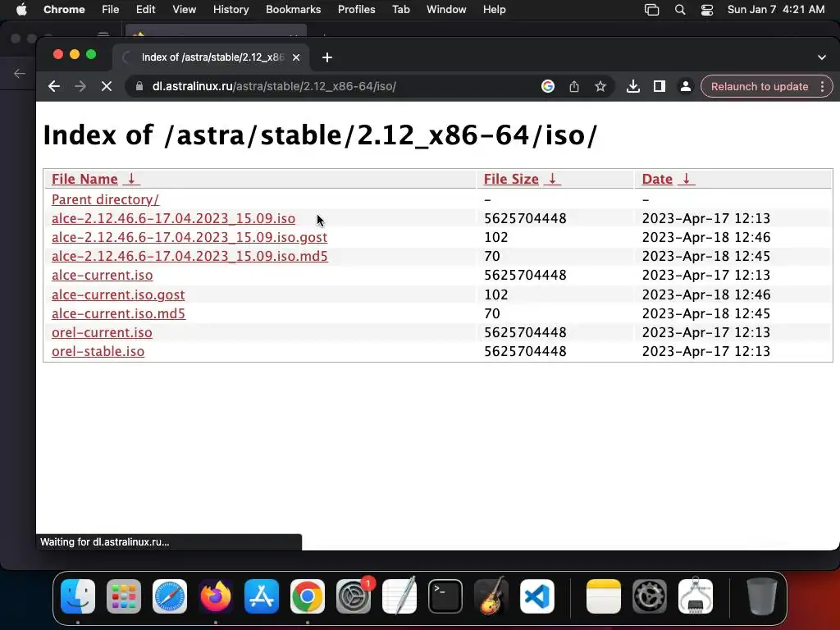Viewport: 840px width, 630px height.
Task: Click Chrome icon in the Dock
Action: click(308, 596)
